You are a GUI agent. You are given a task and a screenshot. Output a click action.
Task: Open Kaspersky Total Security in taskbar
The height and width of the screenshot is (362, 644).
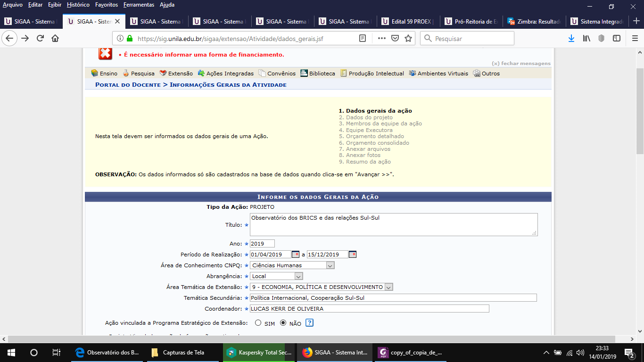click(258, 352)
